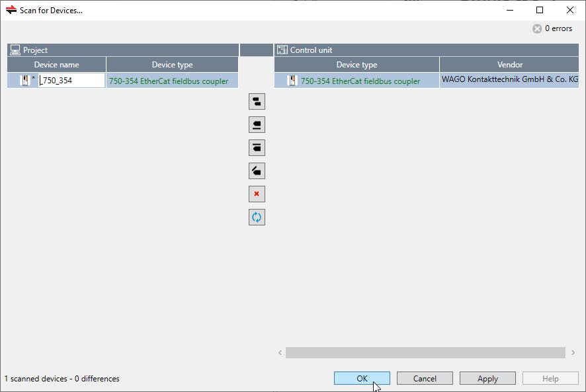
Task: Select the WAGO Kontakttechnik vendor cell
Action: (x=509, y=81)
